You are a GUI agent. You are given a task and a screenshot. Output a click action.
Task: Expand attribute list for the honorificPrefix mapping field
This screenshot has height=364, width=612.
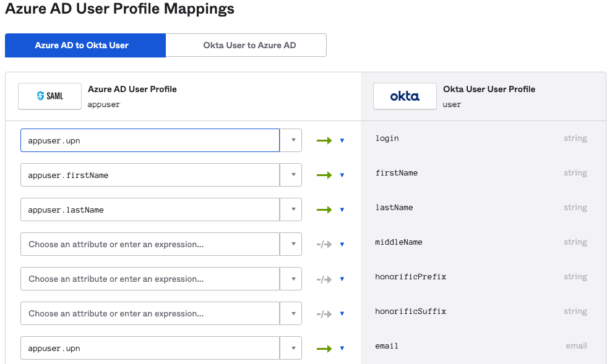(x=291, y=279)
